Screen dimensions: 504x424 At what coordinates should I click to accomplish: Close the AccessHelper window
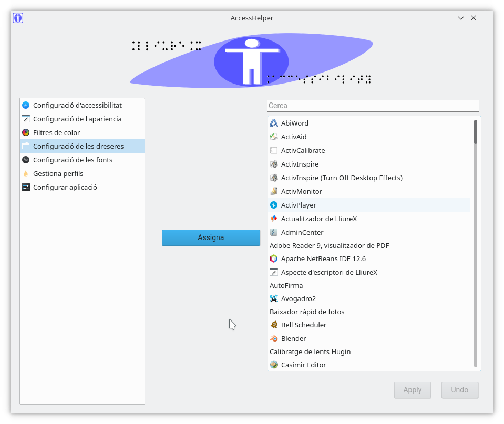pos(474,18)
